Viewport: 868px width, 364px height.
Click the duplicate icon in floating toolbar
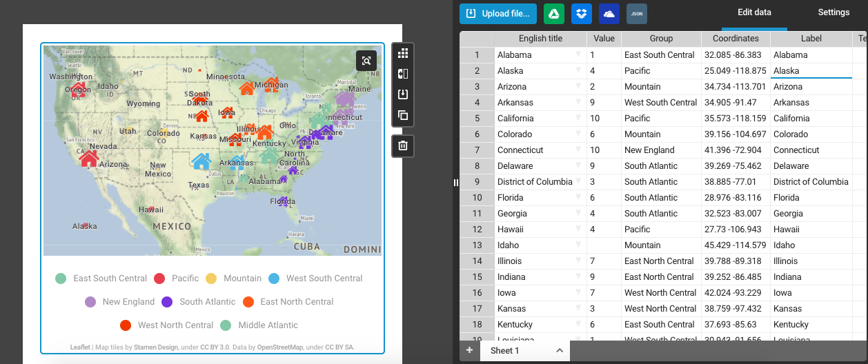point(403,115)
